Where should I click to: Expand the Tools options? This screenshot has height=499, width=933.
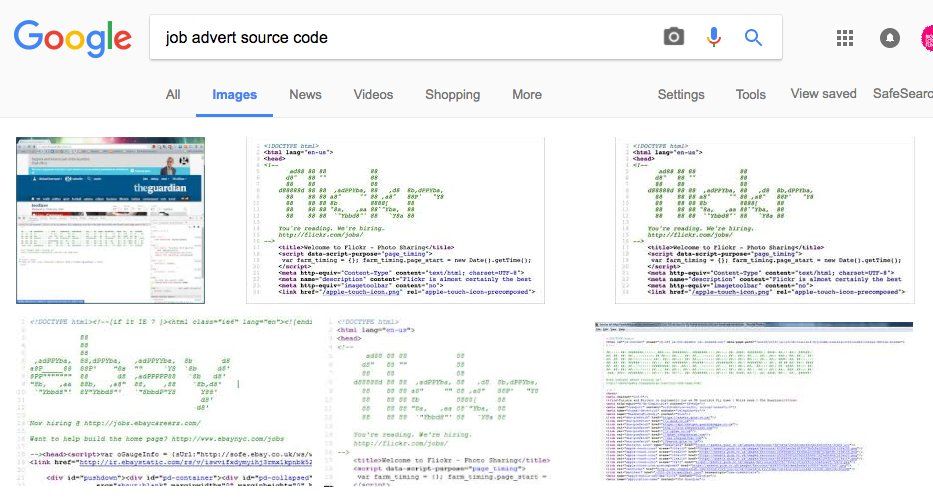751,95
